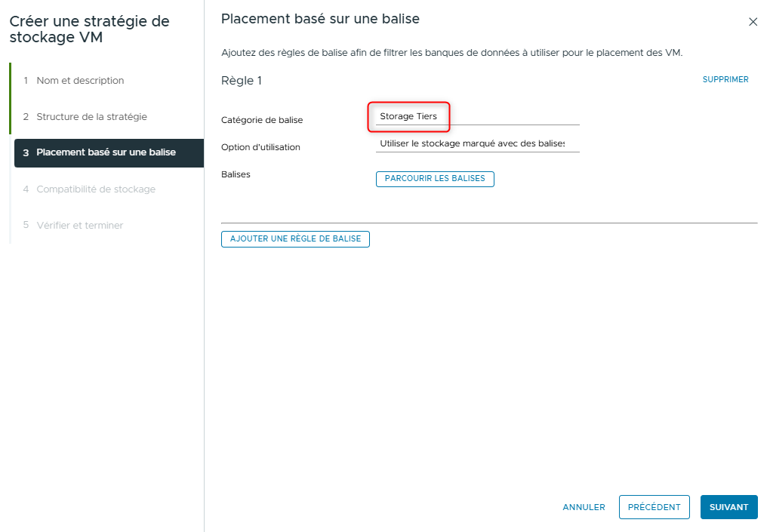Open step 3 Placement basé sur une balise
Screen dimensions: 770x532
106,152
